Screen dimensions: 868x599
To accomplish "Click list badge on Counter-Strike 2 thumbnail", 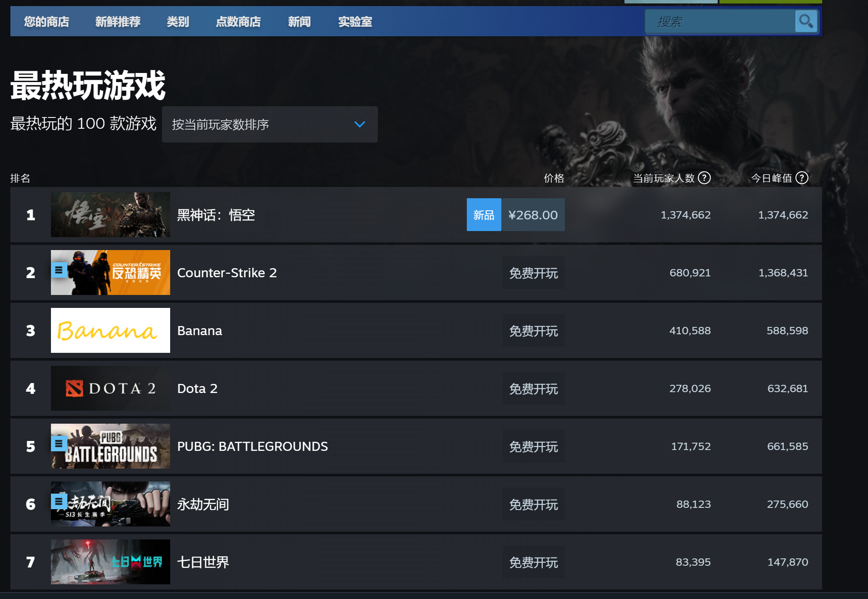I will (59, 270).
